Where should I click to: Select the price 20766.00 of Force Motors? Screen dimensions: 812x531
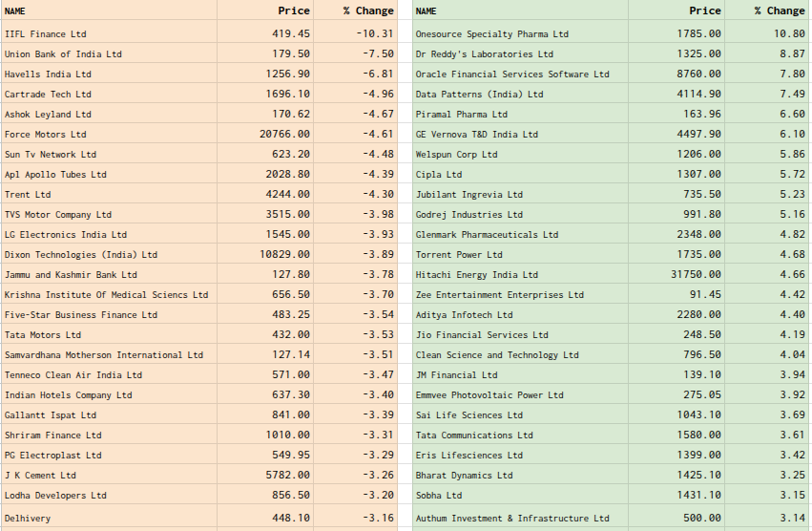pyautogui.click(x=285, y=135)
